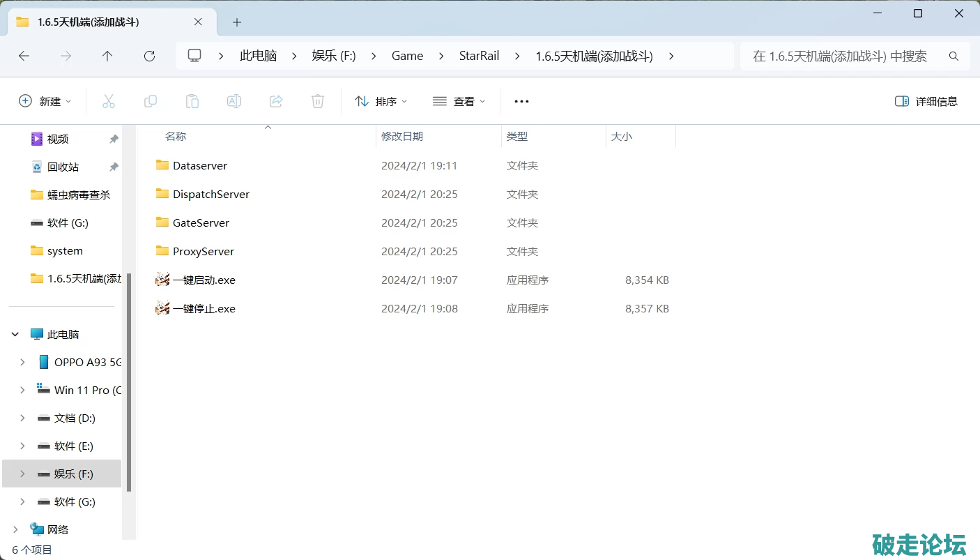Click the Copy icon in toolbar

pyautogui.click(x=151, y=101)
